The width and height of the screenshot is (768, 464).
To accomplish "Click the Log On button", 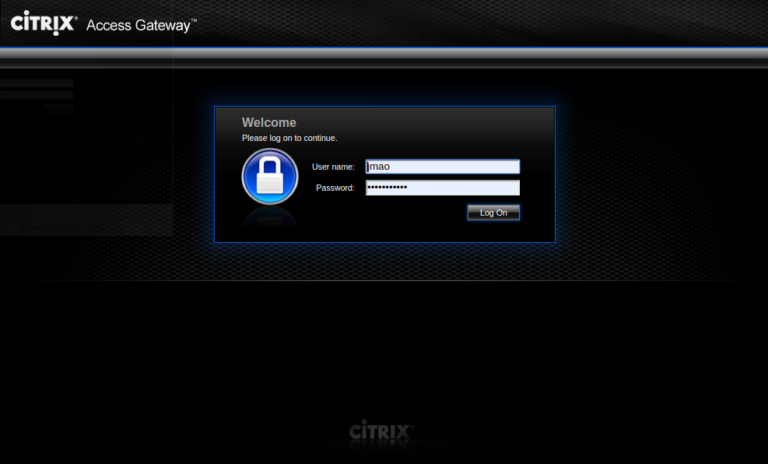I will click(493, 213).
